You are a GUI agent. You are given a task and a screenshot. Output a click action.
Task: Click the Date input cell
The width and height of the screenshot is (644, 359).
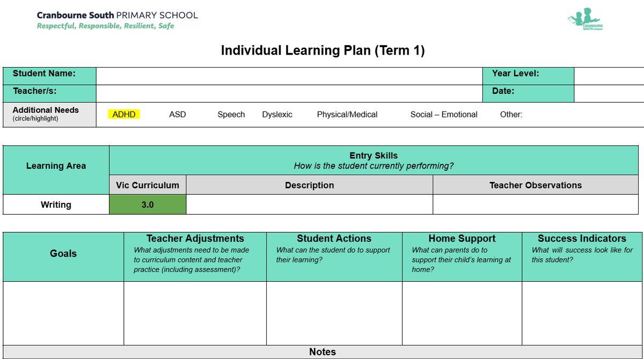coord(609,93)
